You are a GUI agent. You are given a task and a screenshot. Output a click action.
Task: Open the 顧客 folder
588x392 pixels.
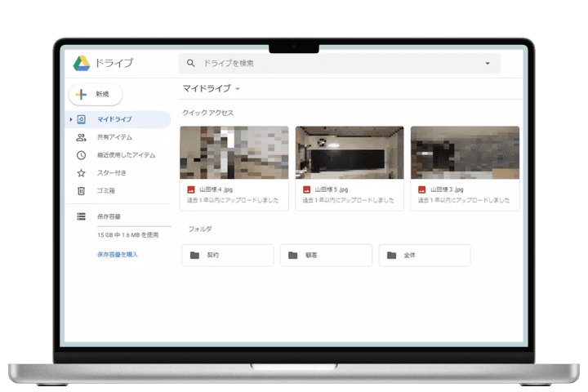click(326, 256)
